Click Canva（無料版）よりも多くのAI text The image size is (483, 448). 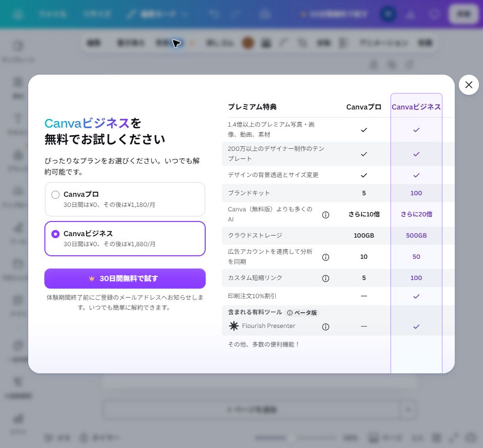(x=270, y=214)
